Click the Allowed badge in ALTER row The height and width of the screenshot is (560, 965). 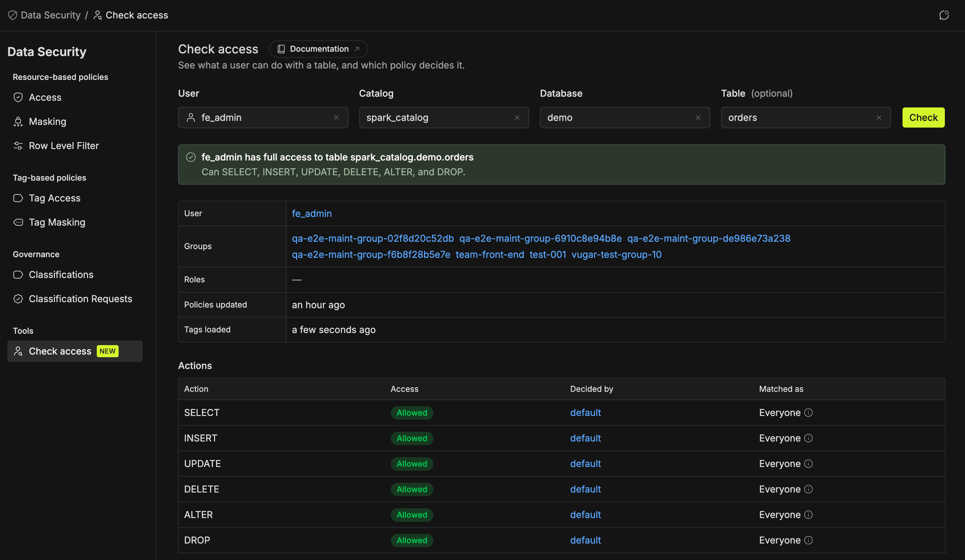click(412, 515)
